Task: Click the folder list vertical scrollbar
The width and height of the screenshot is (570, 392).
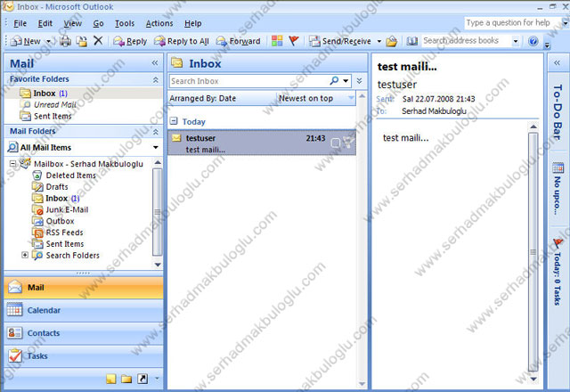Action: 158,213
